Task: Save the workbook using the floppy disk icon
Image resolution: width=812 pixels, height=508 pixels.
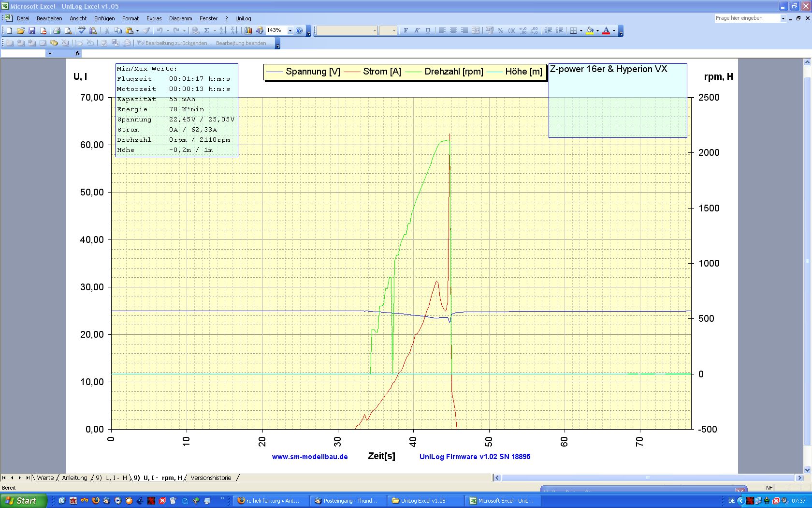Action: 32,30
